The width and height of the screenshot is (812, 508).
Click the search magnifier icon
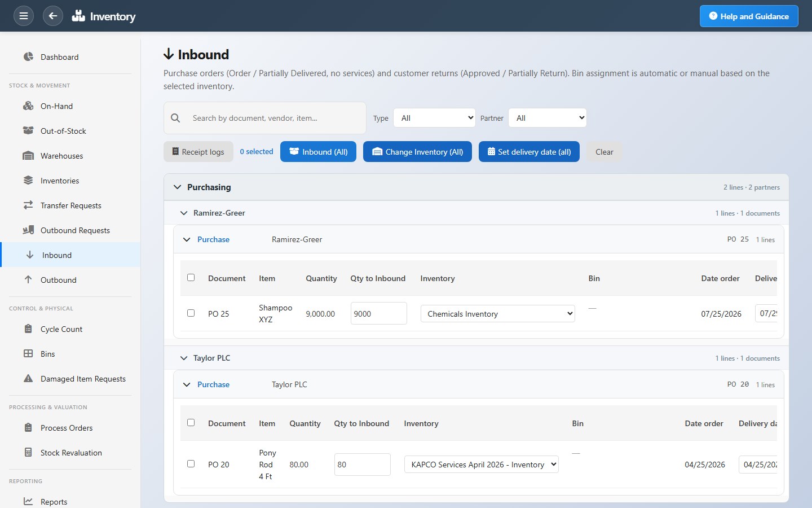click(x=175, y=118)
